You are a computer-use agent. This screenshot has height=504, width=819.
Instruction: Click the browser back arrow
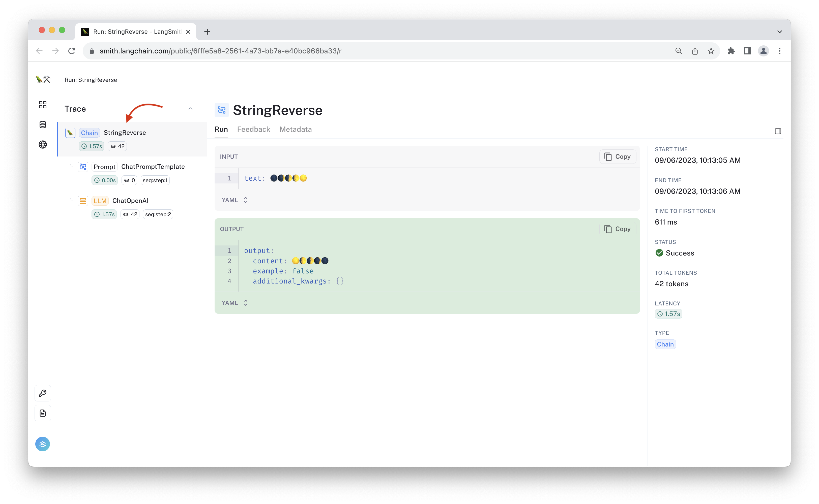pyautogui.click(x=39, y=51)
